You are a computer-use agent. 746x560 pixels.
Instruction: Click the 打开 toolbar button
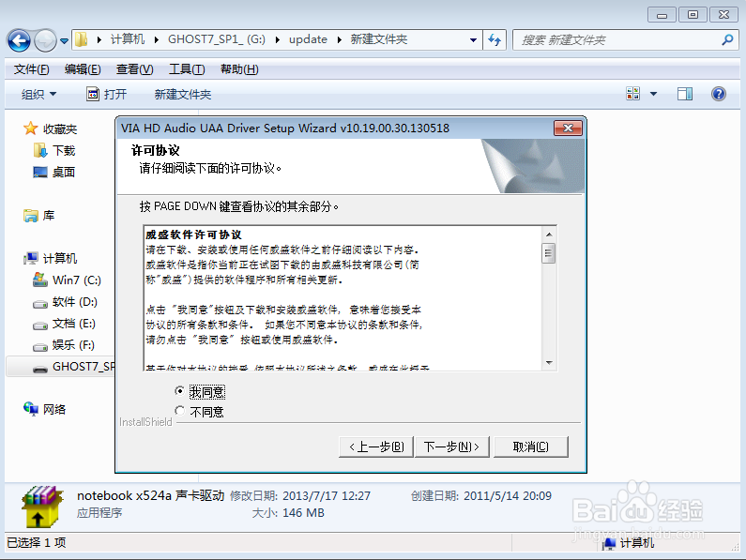[107, 94]
